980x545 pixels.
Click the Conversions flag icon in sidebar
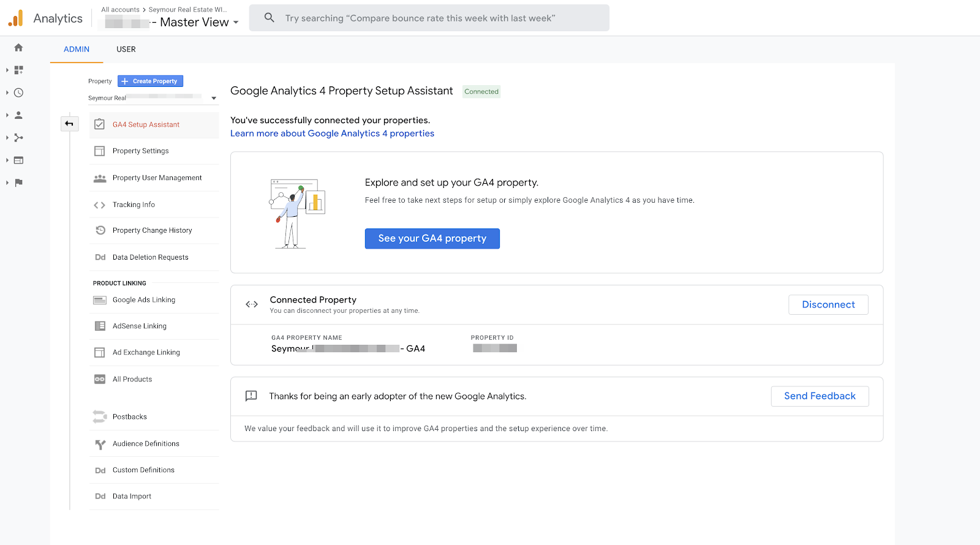click(x=18, y=182)
